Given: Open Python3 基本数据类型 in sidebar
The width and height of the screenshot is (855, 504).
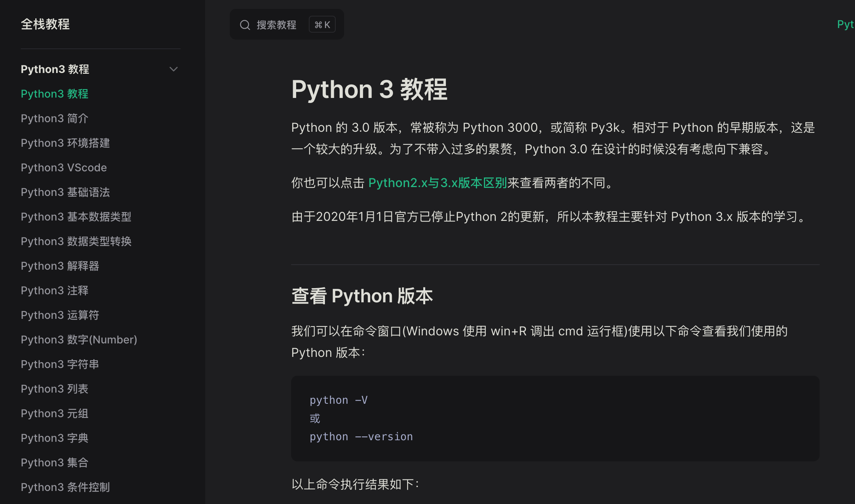Looking at the screenshot, I should [76, 217].
